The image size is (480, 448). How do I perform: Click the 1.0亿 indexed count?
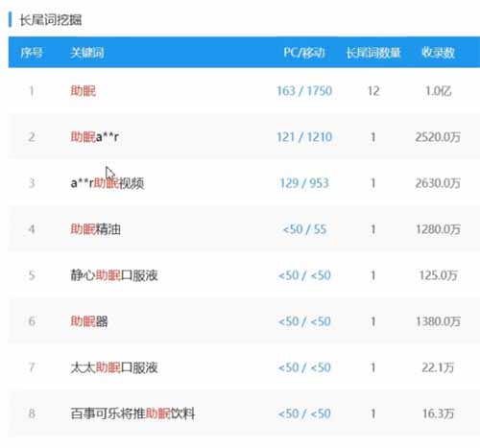(x=438, y=91)
